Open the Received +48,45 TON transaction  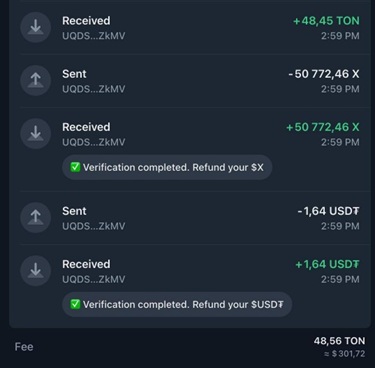pyautogui.click(x=190, y=28)
